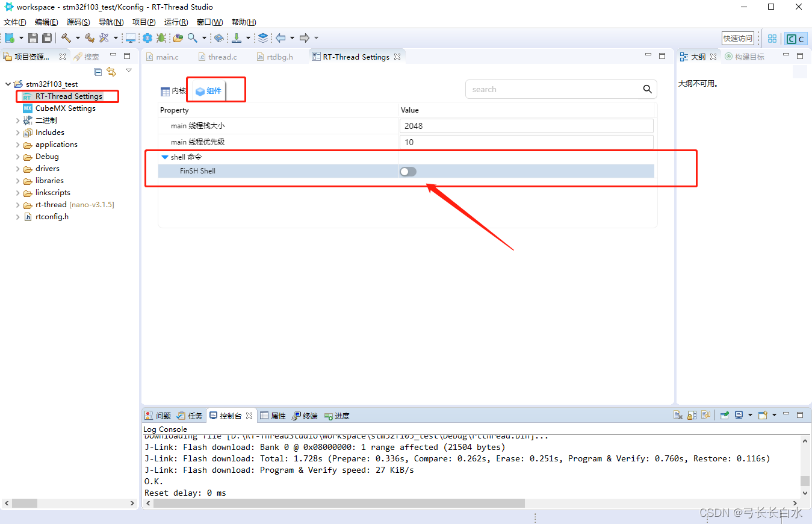The image size is (812, 524).
Task: Switch to the 终端 bottom tab
Action: [x=305, y=416]
